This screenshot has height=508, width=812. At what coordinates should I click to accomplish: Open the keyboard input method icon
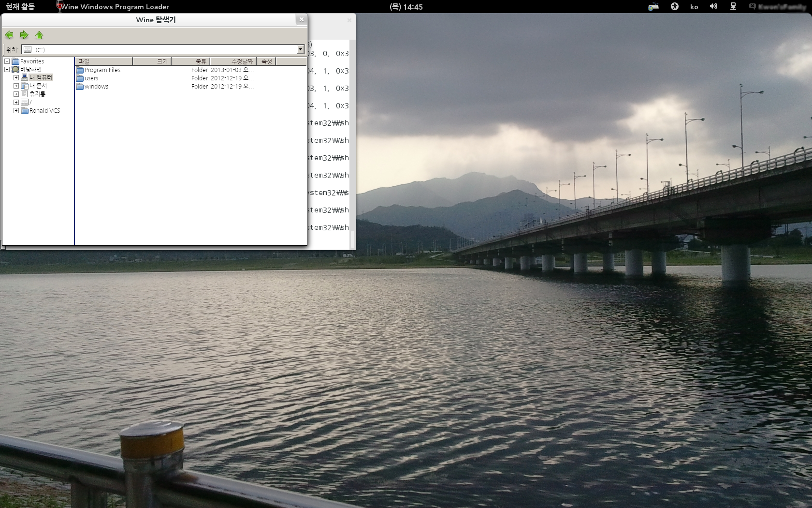tap(653, 7)
